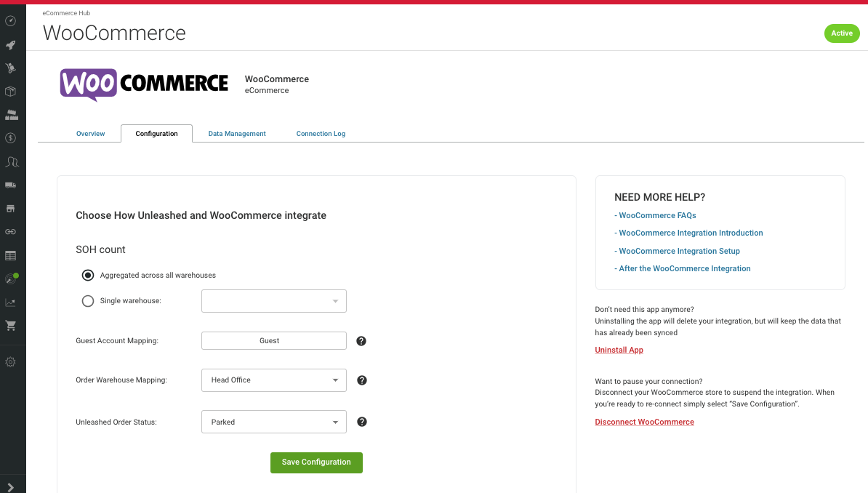This screenshot has width=868, height=493.
Task: Switch to the Overview tab
Action: 90,134
